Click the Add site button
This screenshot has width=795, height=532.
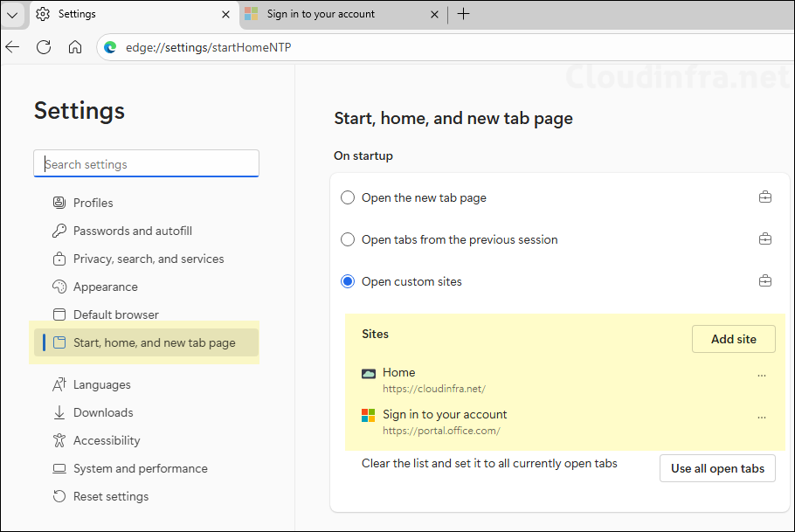pyautogui.click(x=733, y=339)
